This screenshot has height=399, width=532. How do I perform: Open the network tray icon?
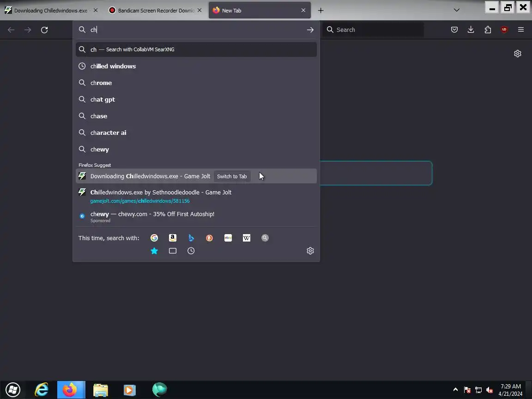tap(478, 390)
